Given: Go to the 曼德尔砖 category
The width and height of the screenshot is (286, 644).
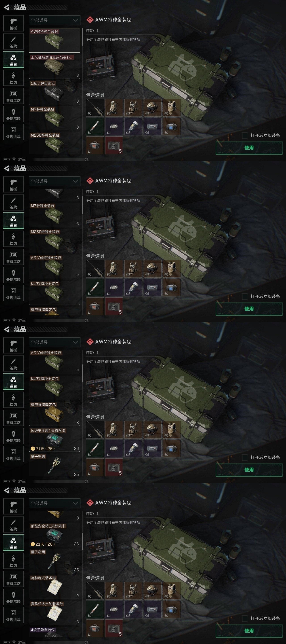Looking at the screenshot, I should coord(13,114).
